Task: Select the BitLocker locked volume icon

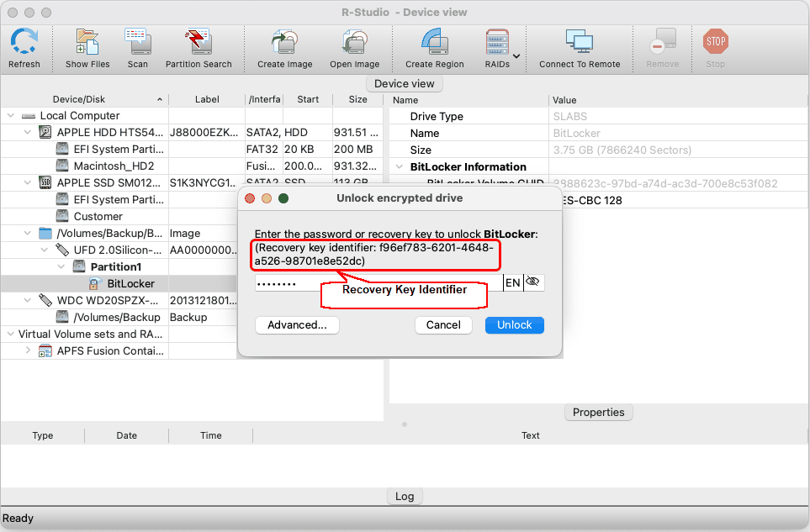Action: tap(95, 283)
